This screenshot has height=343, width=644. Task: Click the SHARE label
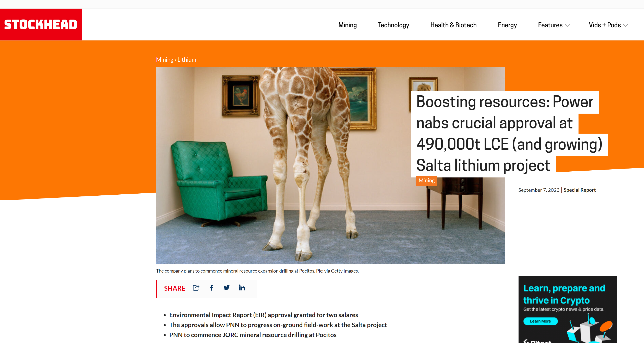174,288
